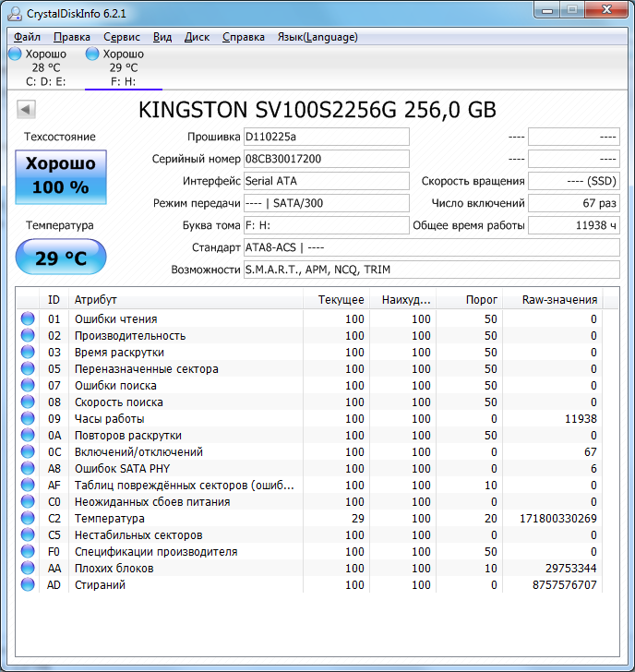Click the Raw-значения column header
This screenshot has height=672, width=635.
click(552, 300)
